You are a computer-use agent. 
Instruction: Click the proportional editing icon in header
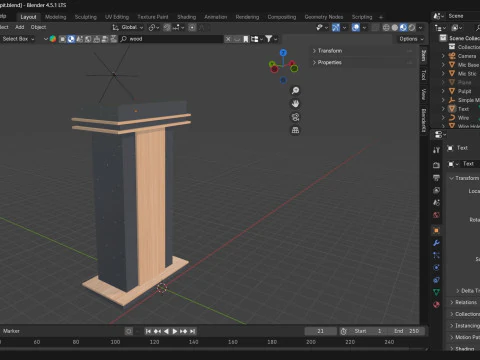[192, 27]
